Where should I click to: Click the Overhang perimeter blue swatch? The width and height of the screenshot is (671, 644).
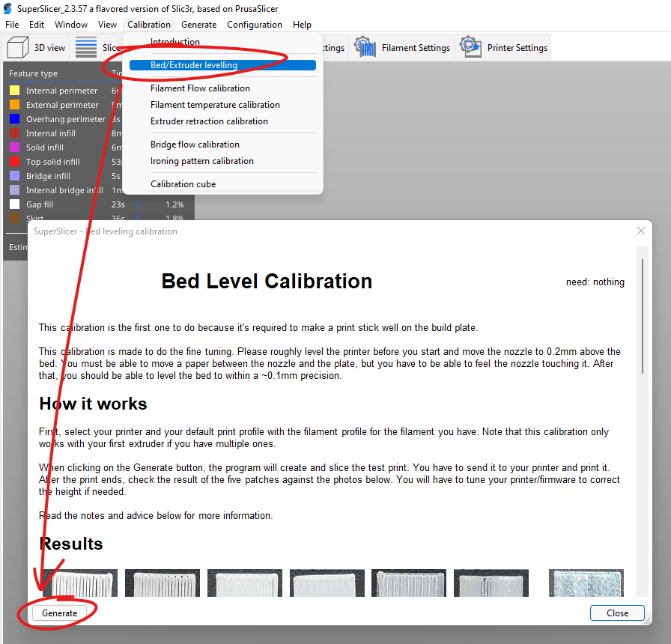pos(14,118)
